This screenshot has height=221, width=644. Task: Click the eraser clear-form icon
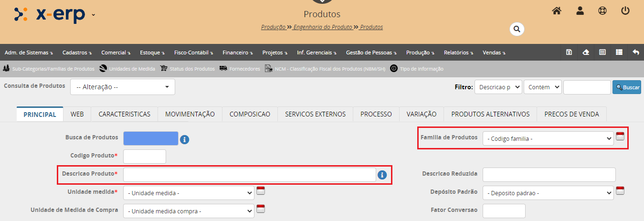pyautogui.click(x=586, y=53)
